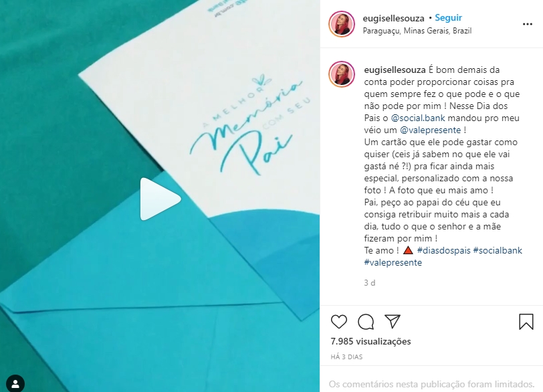Open more options three-dot menu
The width and height of the screenshot is (543, 392).
528,24
